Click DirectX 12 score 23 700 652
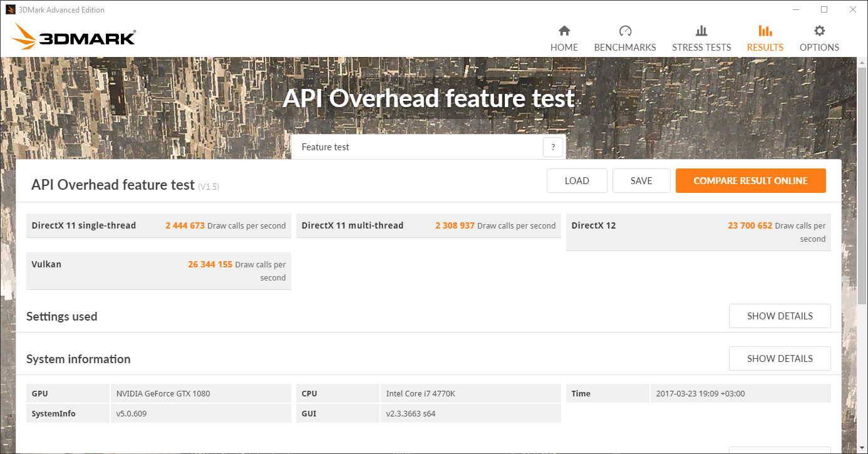868x454 pixels. tap(750, 225)
